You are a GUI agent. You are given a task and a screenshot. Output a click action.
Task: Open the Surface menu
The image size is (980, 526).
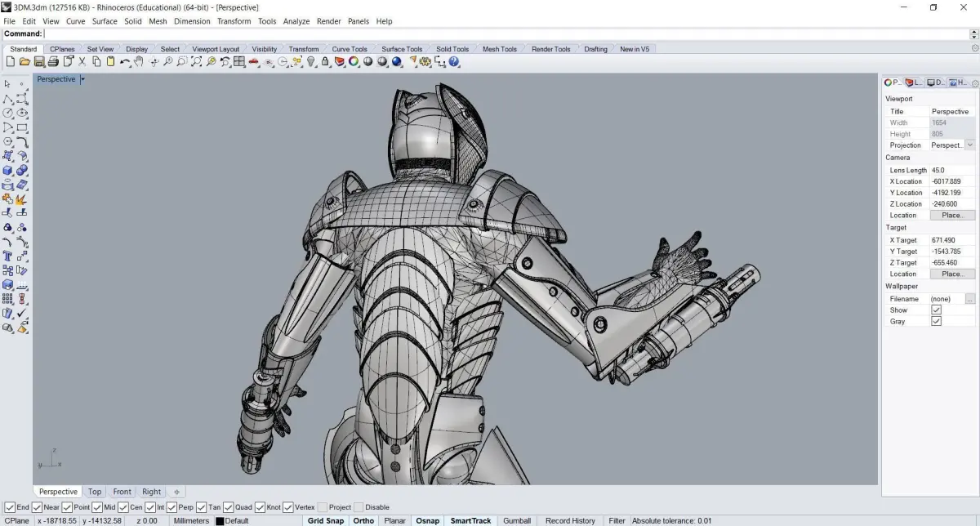(x=105, y=21)
